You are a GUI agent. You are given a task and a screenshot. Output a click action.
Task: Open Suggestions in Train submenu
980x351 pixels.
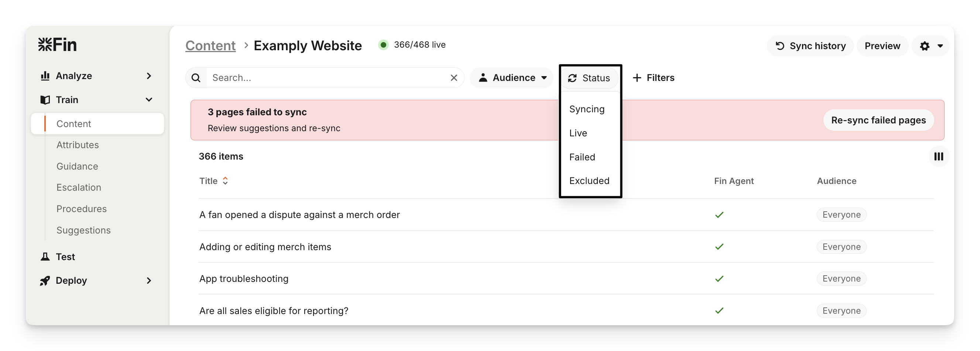[83, 230]
